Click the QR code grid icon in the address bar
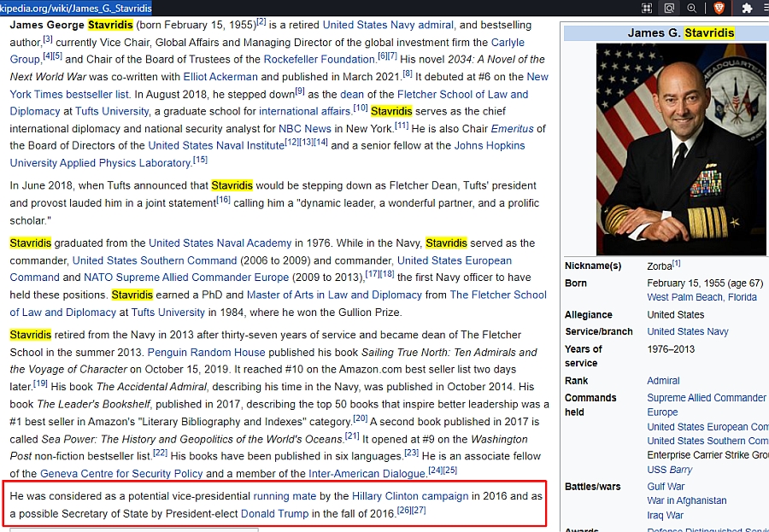This screenshot has height=532, width=769. point(647,8)
